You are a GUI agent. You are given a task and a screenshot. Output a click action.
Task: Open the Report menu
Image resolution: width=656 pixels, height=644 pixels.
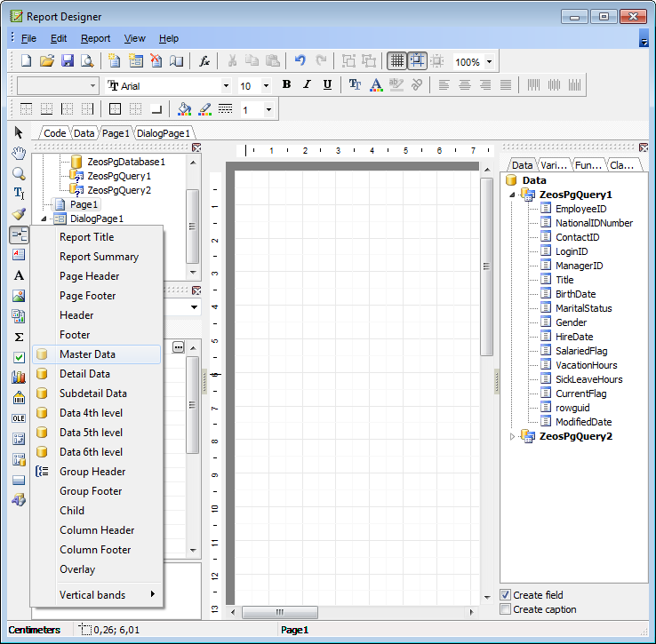point(95,38)
